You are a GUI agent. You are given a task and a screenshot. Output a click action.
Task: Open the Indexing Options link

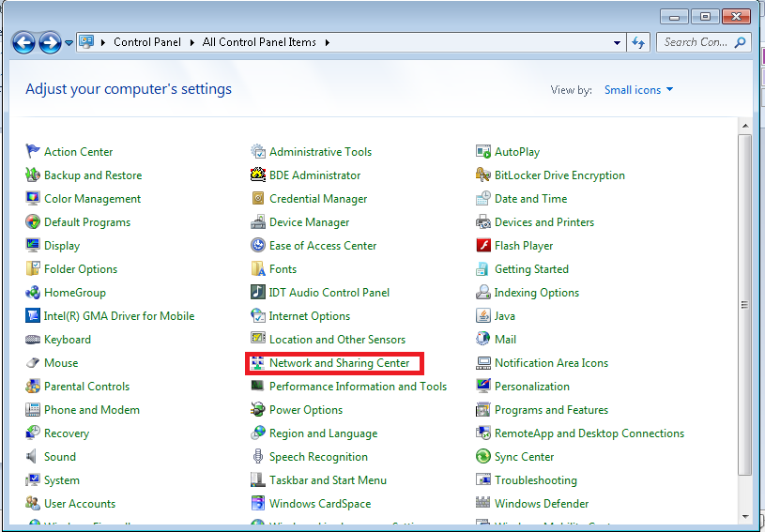(536, 293)
